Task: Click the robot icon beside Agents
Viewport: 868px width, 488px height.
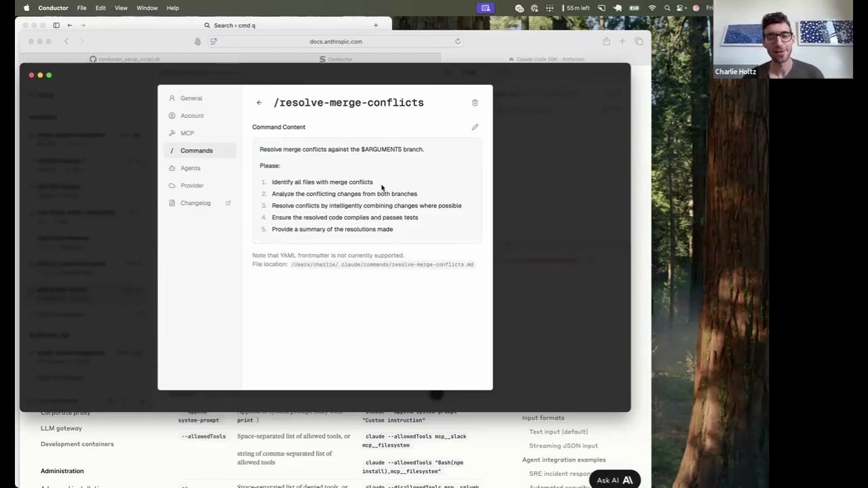Action: point(172,168)
